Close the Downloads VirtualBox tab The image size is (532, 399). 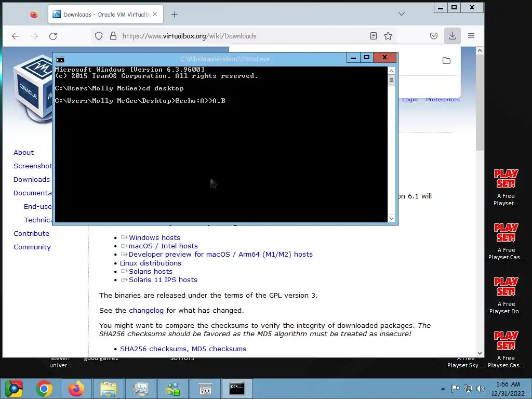155,14
